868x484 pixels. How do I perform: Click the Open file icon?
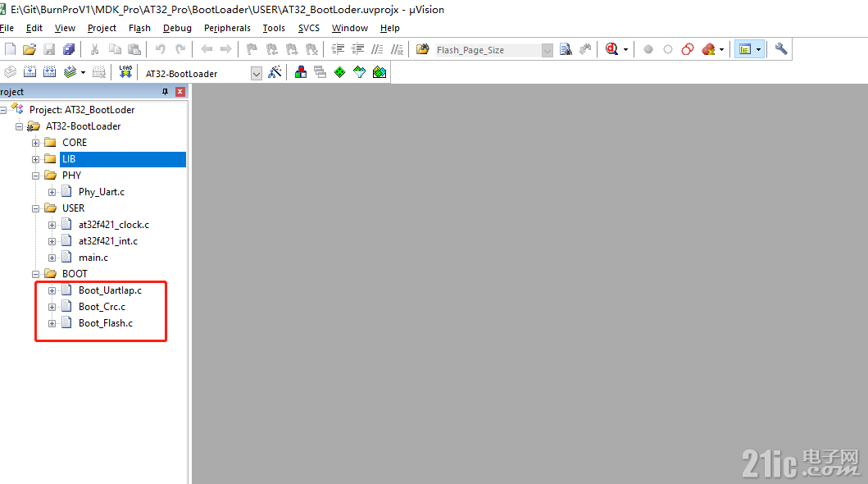[x=30, y=50]
